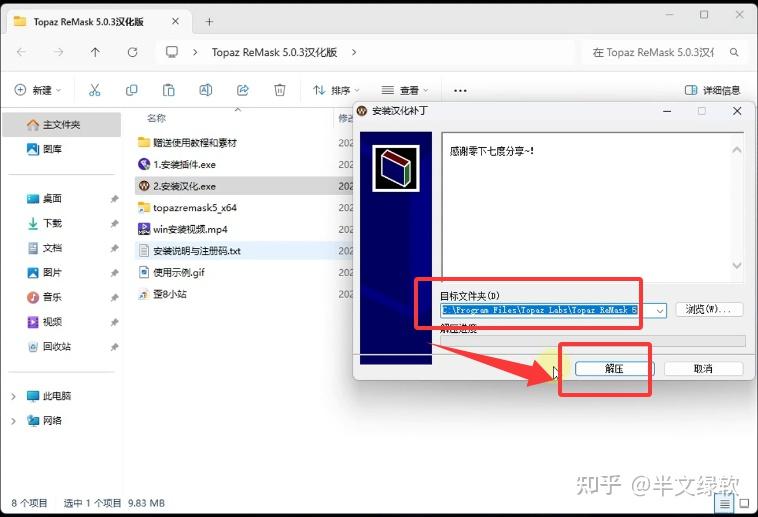Switch to large thumbnails view icon
Image resolution: width=758 pixels, height=517 pixels.
745,504
